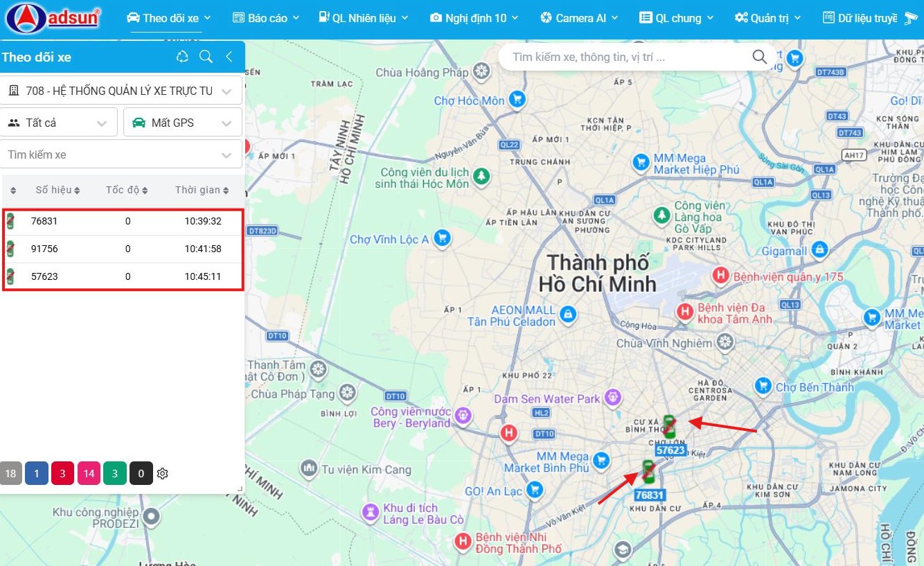The height and width of the screenshot is (566, 924).
Task: Open the Camera AI menu
Action: [x=579, y=18]
